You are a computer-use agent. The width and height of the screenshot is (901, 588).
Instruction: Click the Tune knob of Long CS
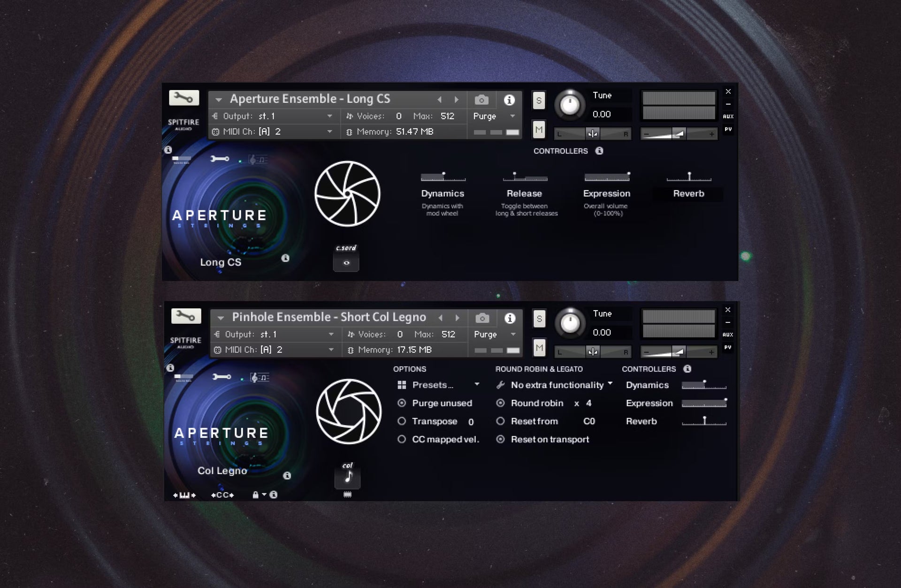[x=570, y=105]
